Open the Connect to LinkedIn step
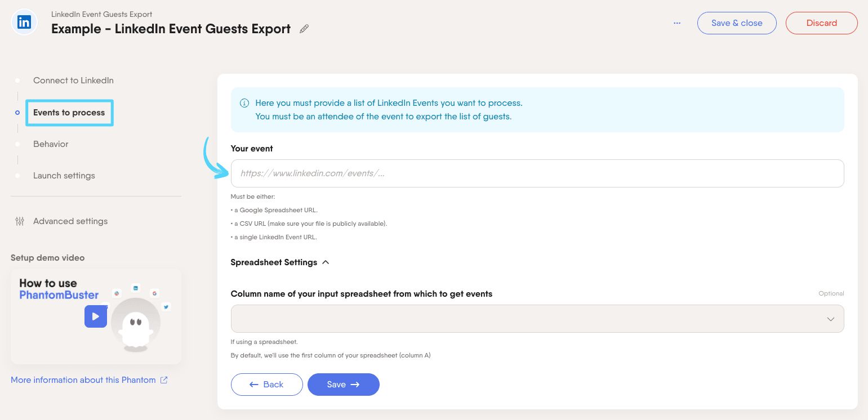868x420 pixels. pos(73,81)
